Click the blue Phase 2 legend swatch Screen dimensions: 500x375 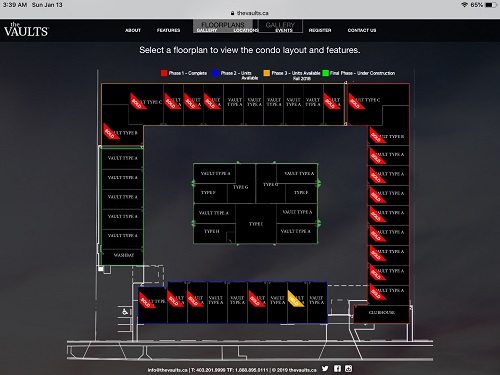215,73
